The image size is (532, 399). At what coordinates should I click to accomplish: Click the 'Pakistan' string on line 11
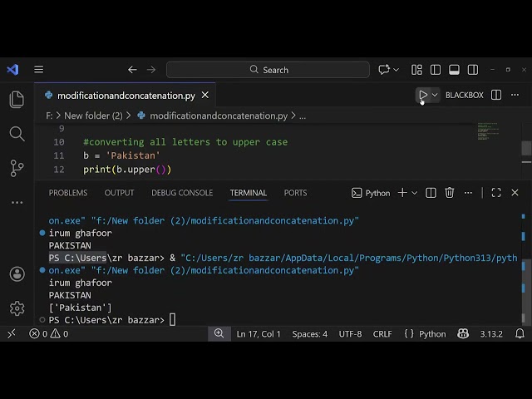pos(133,155)
